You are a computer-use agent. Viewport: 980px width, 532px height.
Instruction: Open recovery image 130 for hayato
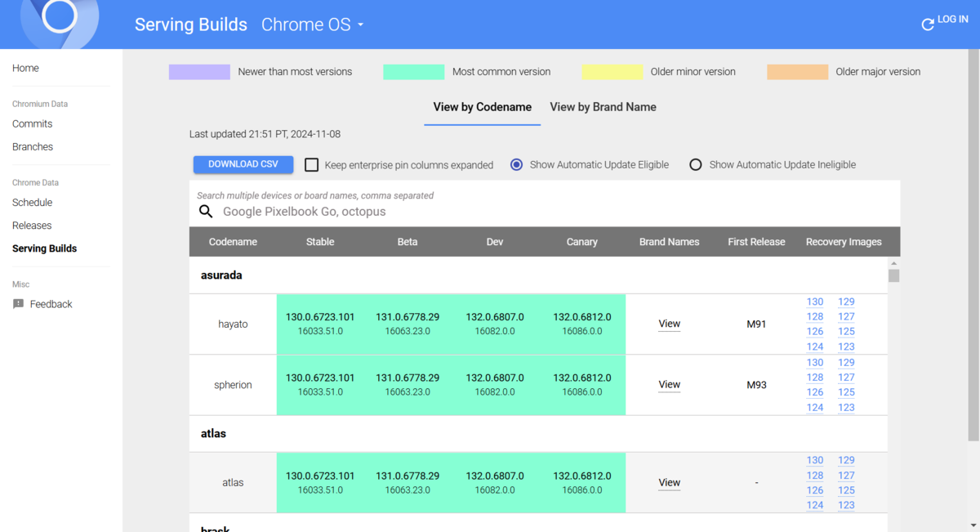[x=815, y=302]
